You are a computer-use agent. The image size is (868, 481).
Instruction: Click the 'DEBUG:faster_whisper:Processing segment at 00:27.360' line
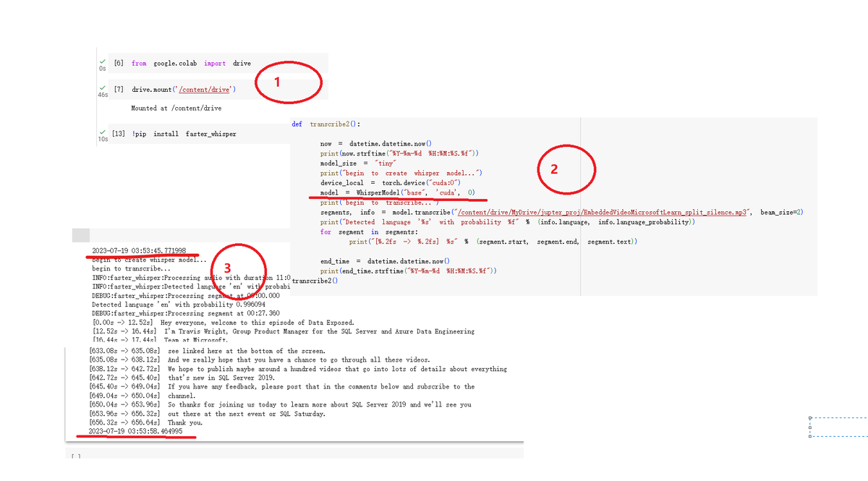[185, 313]
